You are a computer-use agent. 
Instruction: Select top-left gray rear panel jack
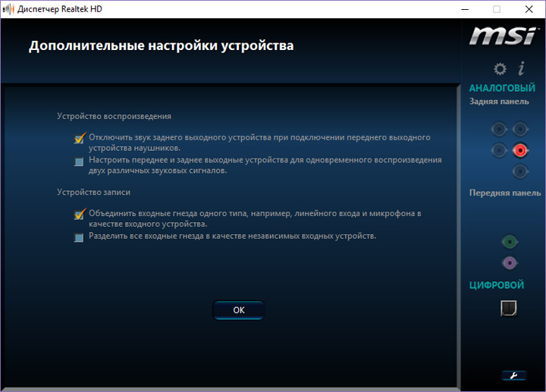click(x=499, y=130)
